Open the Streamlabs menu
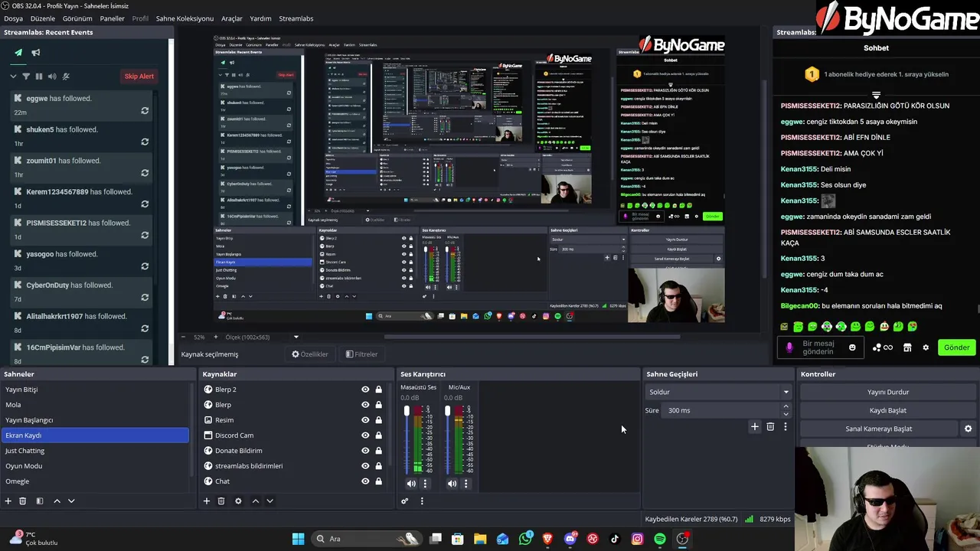Screen dimensions: 980x551 pyautogui.click(x=296, y=18)
